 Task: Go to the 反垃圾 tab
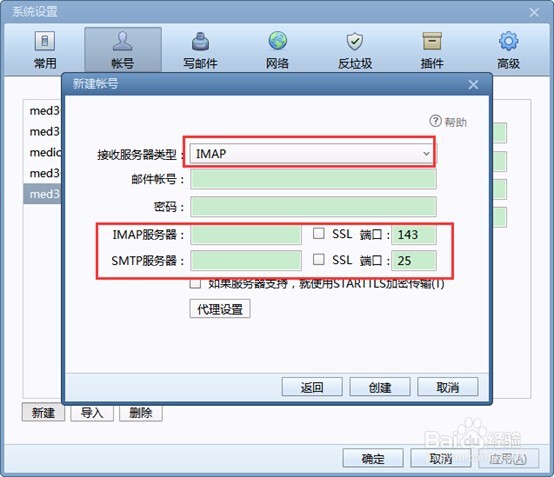355,50
